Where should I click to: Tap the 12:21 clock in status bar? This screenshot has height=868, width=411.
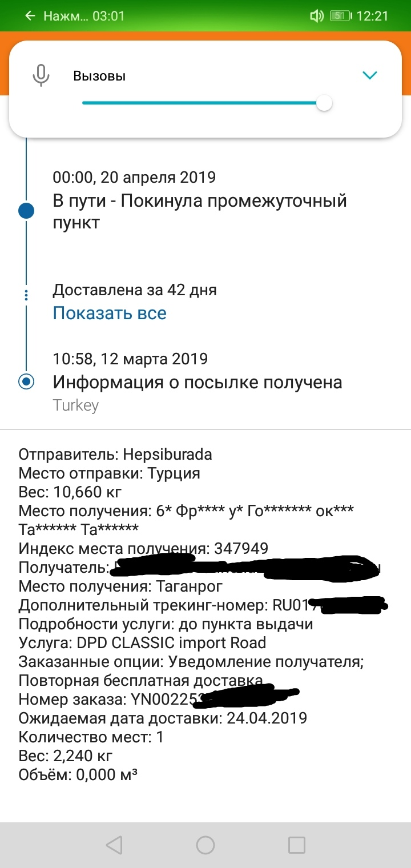coord(372,16)
